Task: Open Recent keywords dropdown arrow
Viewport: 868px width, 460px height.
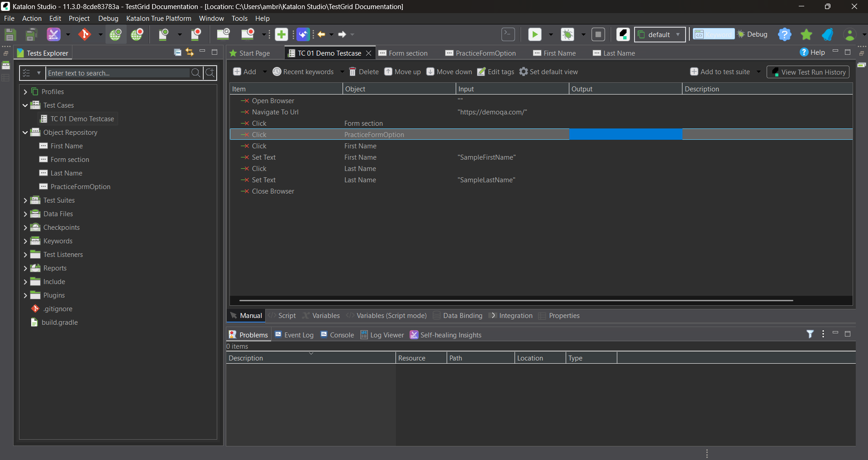Action: click(342, 72)
